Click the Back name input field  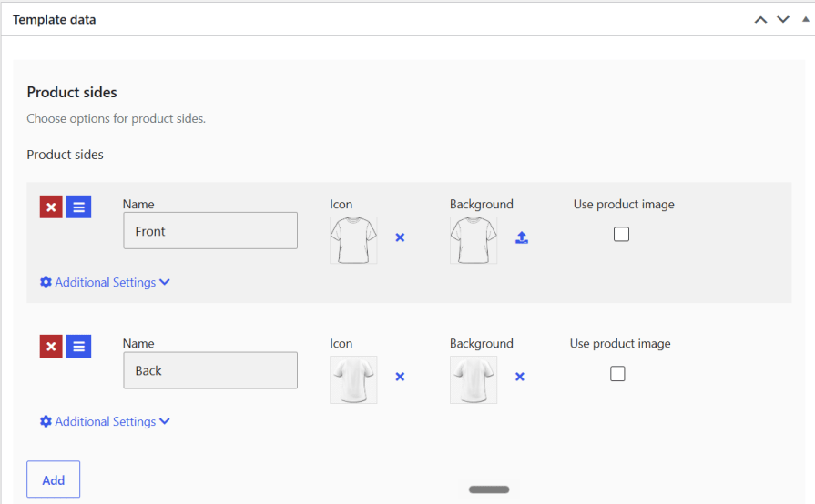point(210,370)
